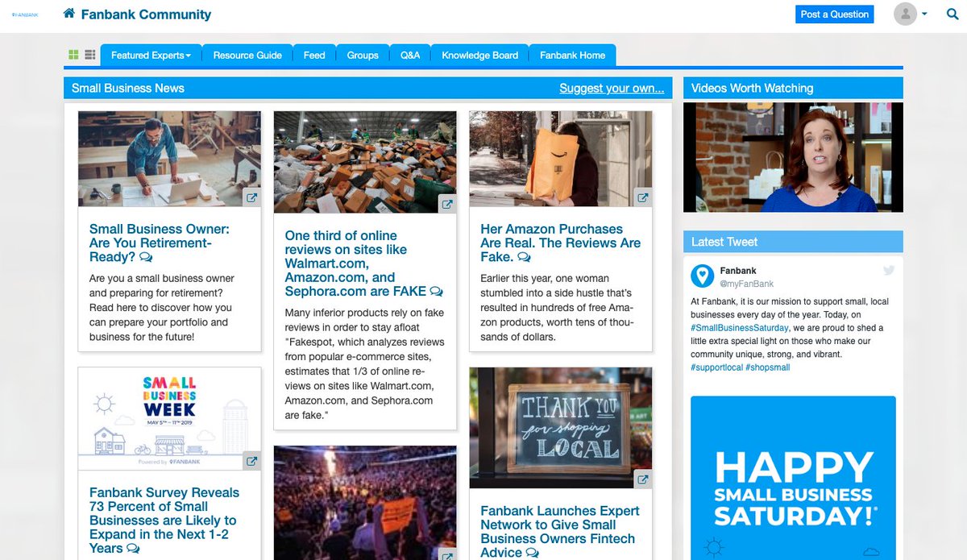Click the #shopsmall hashtag
The width and height of the screenshot is (967, 560).
[x=768, y=367]
